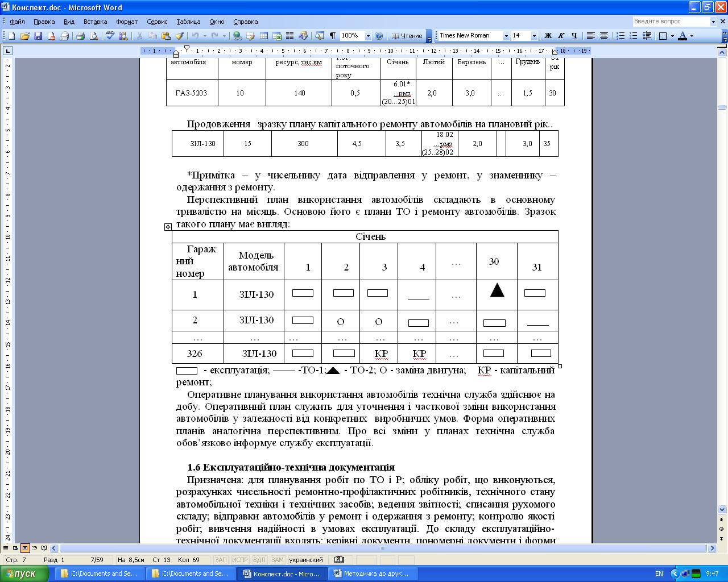The width and height of the screenshot is (728, 582).
Task: Align text left
Action: [x=591, y=36]
